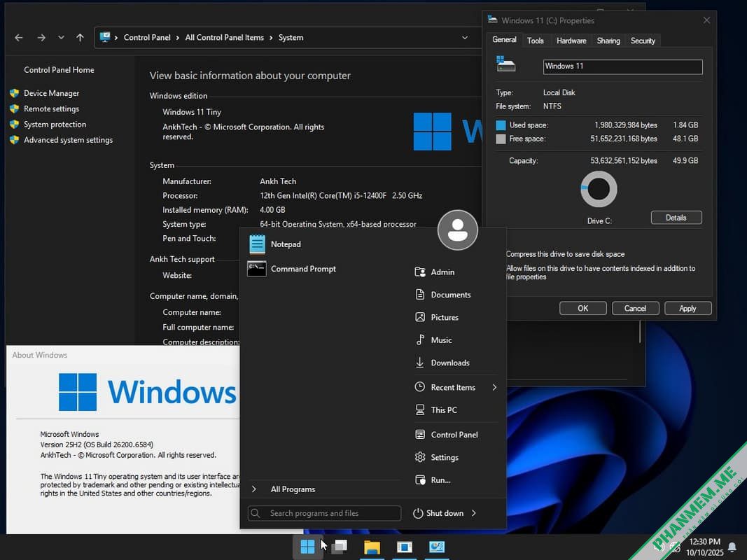Switch to the Security tab
Viewport: 747px width, 560px height.
pyautogui.click(x=643, y=41)
